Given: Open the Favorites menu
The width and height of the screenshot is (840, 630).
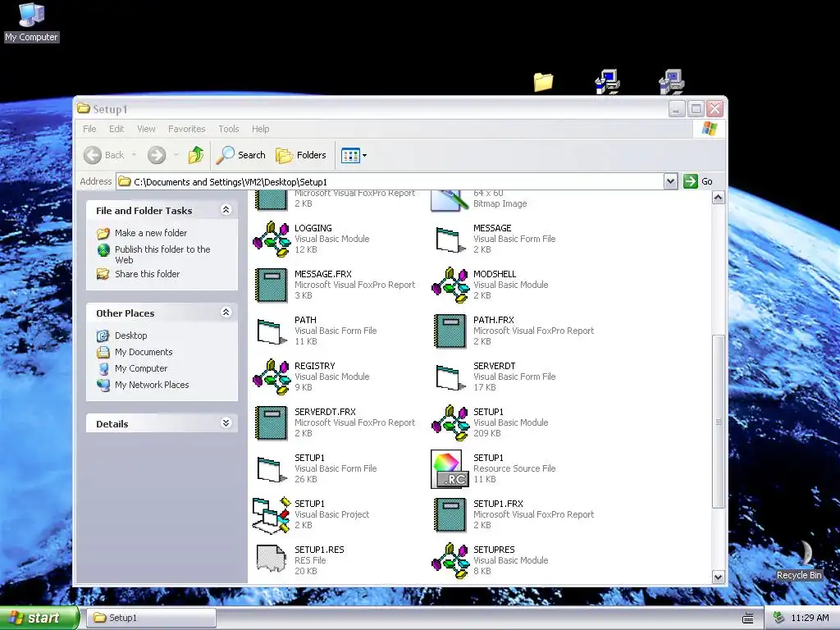Looking at the screenshot, I should click(186, 129).
